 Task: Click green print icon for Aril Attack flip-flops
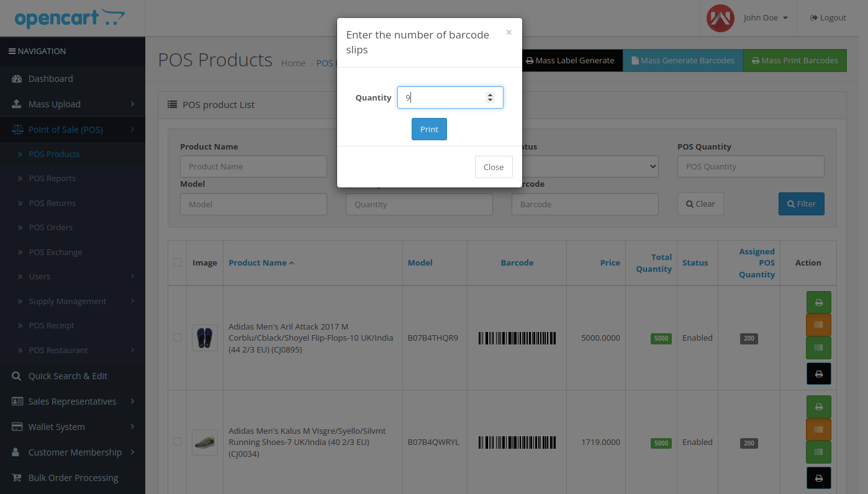point(818,302)
